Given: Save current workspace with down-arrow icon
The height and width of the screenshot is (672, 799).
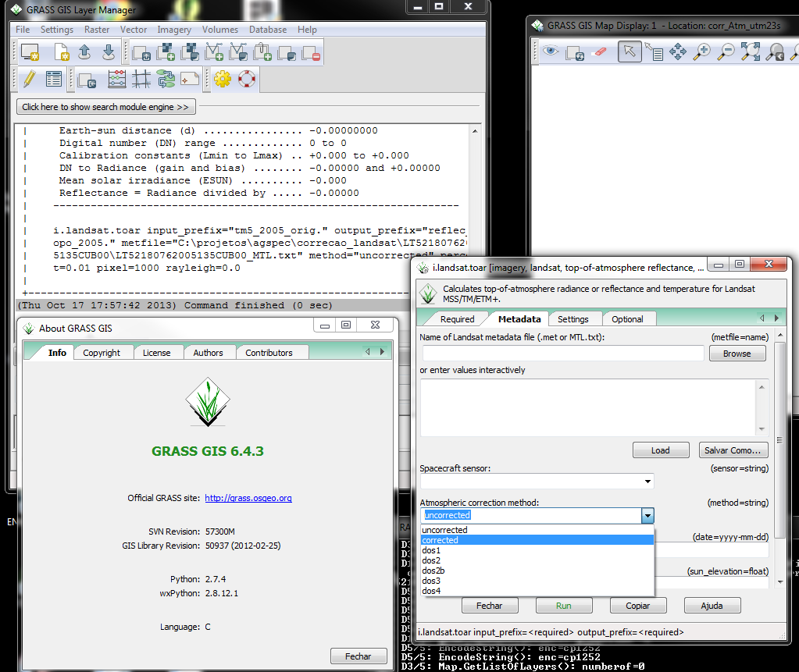Looking at the screenshot, I should click(109, 52).
